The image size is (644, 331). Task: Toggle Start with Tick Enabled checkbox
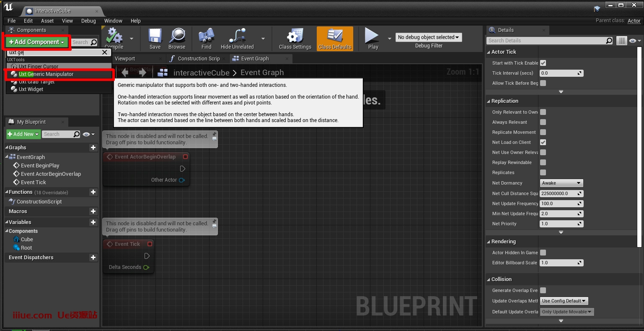pos(543,63)
